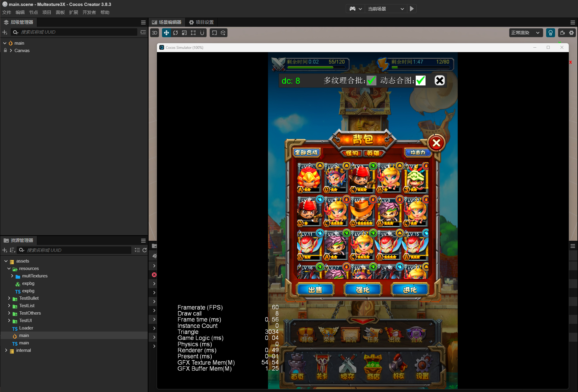Open the 正常渲染 render mode dropdown
This screenshot has height=392, width=578.
coord(525,33)
